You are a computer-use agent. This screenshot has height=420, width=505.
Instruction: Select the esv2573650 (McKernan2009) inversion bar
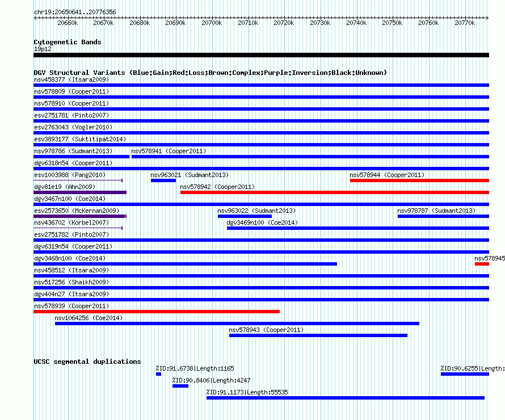[80, 216]
